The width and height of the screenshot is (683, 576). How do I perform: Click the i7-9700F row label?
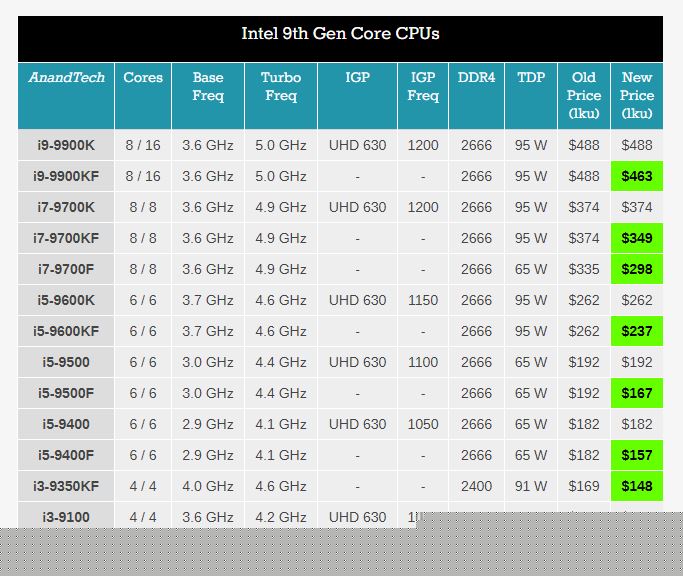tap(66, 269)
